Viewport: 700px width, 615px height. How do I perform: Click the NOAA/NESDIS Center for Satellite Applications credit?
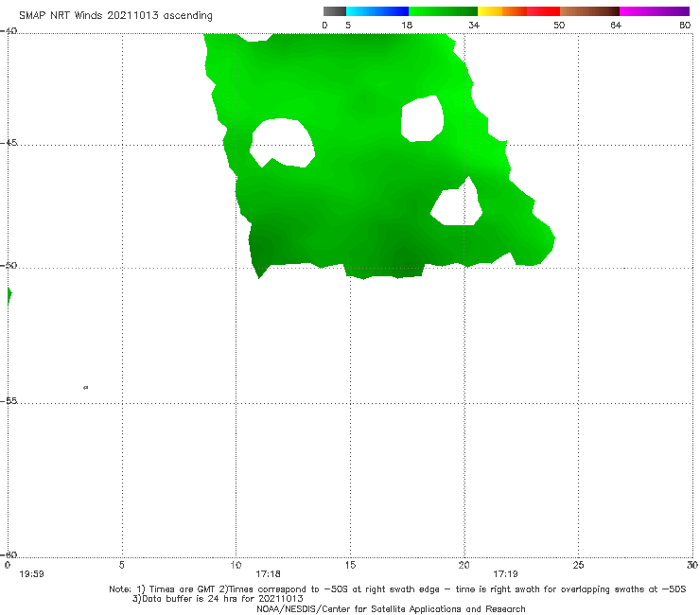pyautogui.click(x=391, y=608)
